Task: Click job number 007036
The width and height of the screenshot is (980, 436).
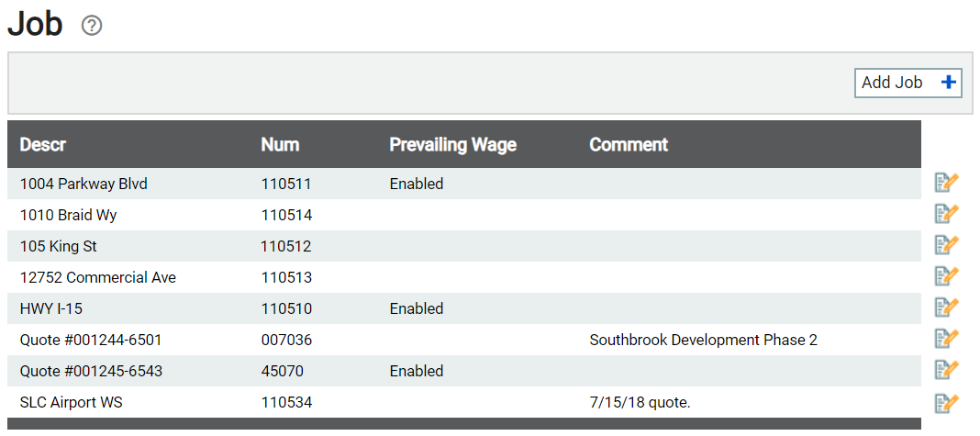Action: pyautogui.click(x=286, y=341)
